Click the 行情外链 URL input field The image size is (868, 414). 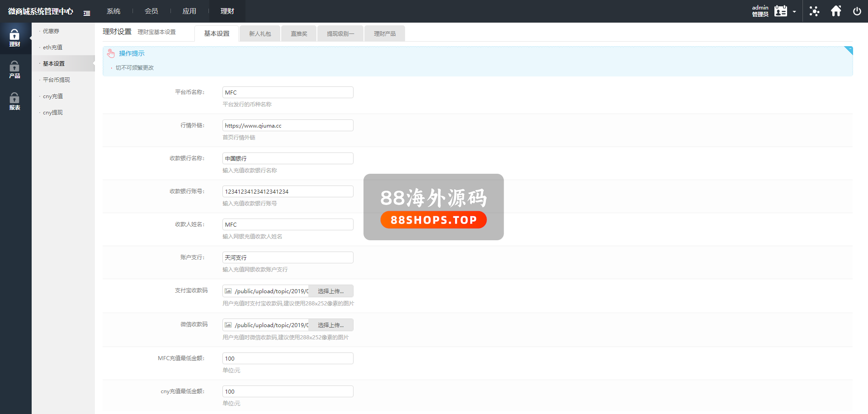[288, 126]
